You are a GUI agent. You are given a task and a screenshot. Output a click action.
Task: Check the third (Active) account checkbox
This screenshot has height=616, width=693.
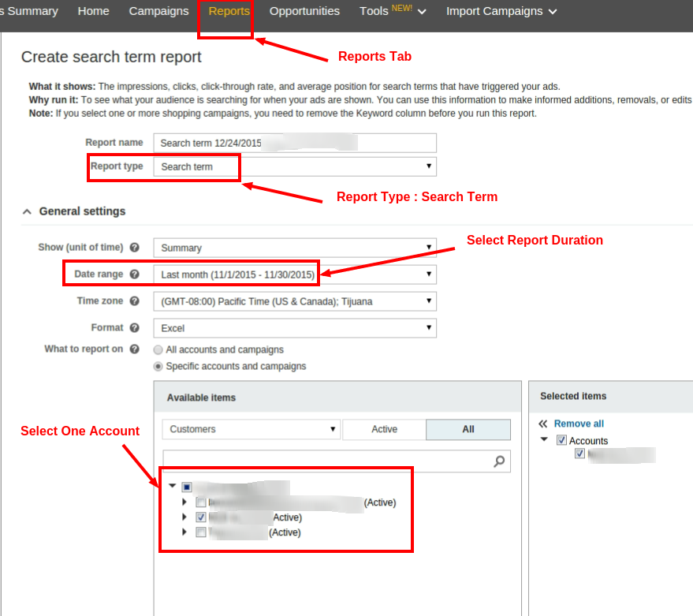coord(201,532)
